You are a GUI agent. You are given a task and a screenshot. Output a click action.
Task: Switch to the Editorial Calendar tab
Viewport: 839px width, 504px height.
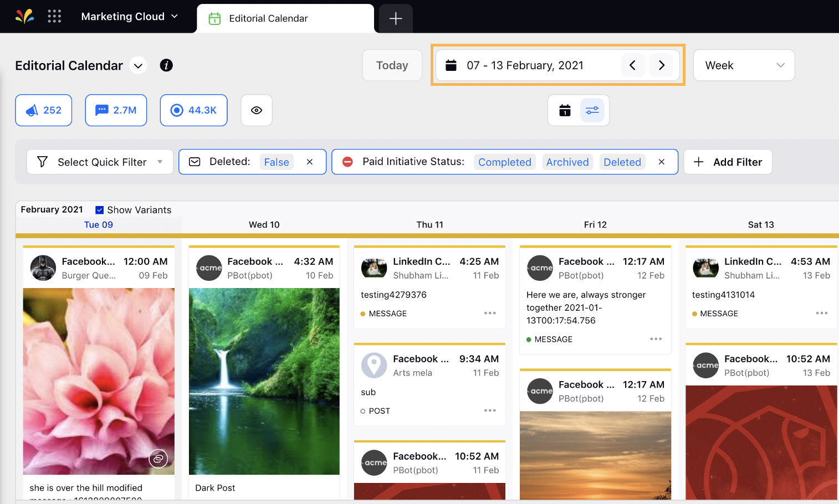(285, 18)
